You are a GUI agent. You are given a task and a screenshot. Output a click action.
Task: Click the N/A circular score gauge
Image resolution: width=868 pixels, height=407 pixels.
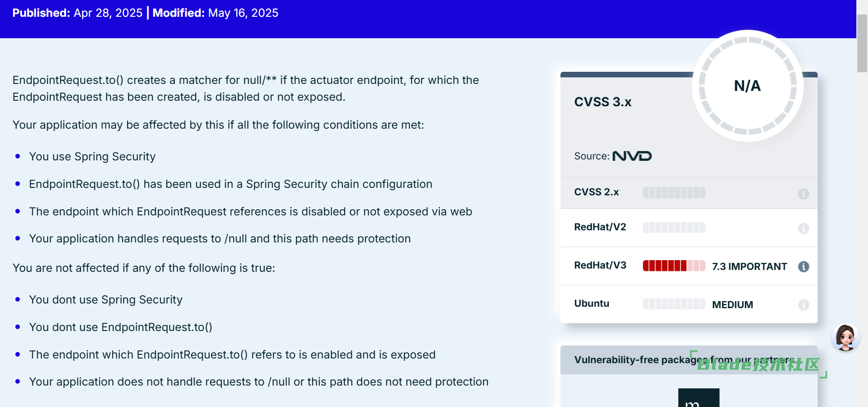tap(747, 86)
